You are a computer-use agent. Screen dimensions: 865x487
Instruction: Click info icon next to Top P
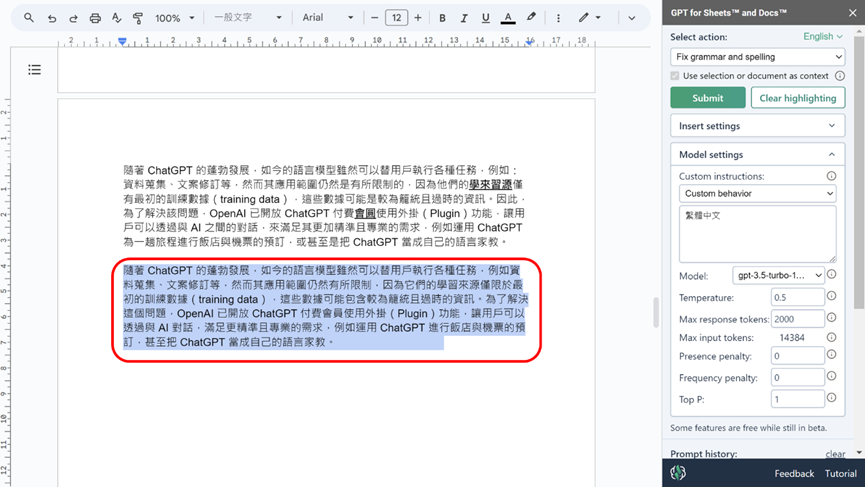tap(831, 398)
